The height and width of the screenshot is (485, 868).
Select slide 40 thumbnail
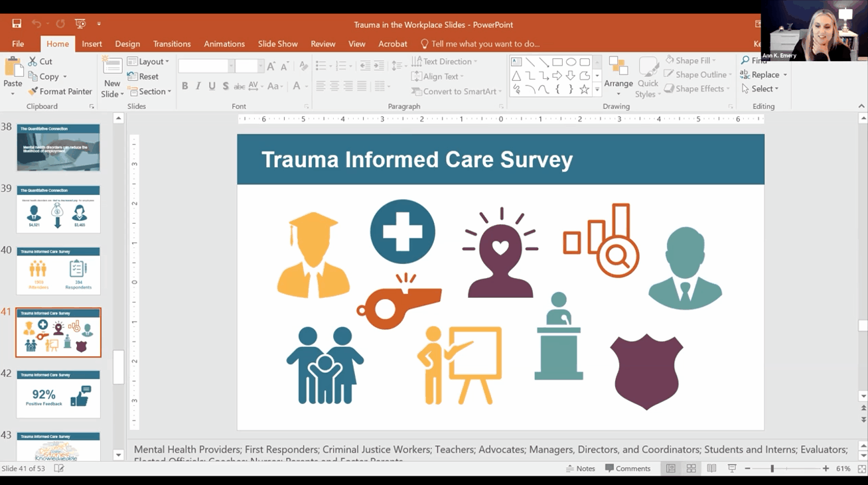(58, 271)
